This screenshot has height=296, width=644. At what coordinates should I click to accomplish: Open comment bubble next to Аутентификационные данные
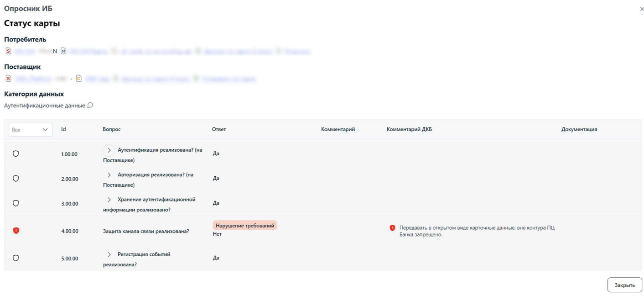coord(90,105)
